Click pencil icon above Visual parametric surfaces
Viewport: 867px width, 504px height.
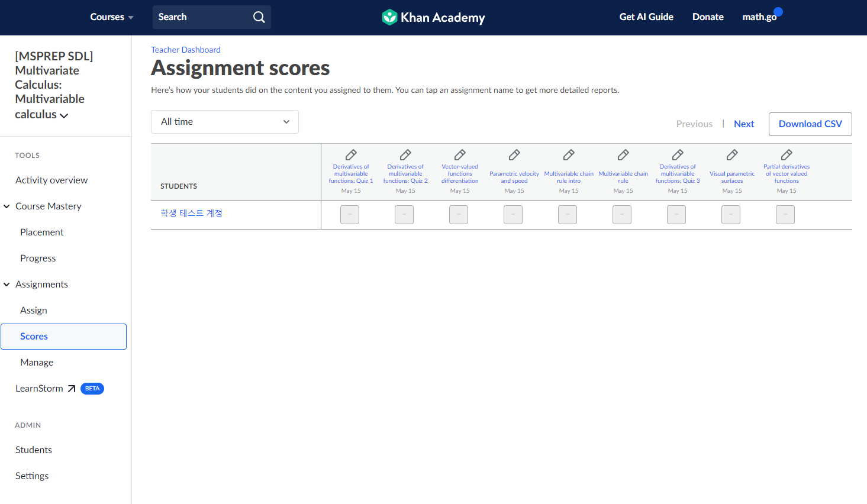732,155
